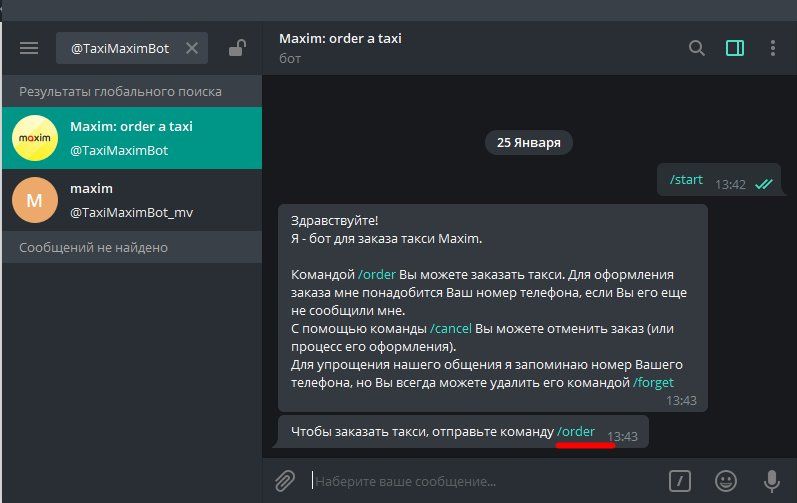This screenshot has height=503, width=797.
Task: Clear the @TaxiMaximBot search text
Action: 192,48
